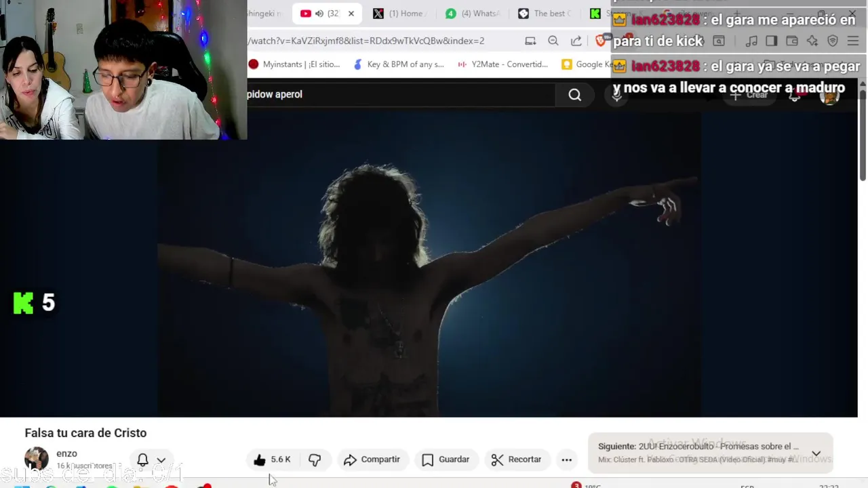Click the zoom magnifier icon in address bar
Image resolution: width=868 pixels, height=488 pixels.
553,41
